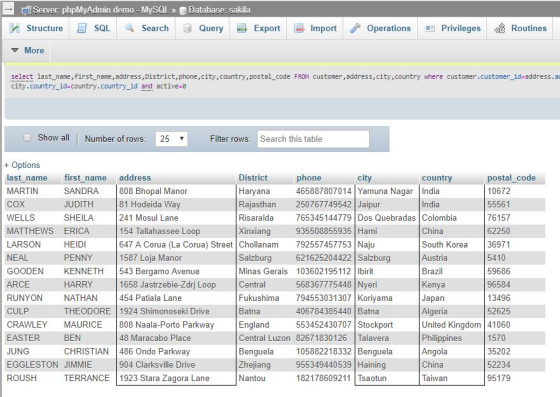
Task: Click the server icon in breadcrumb
Action: 26,10
